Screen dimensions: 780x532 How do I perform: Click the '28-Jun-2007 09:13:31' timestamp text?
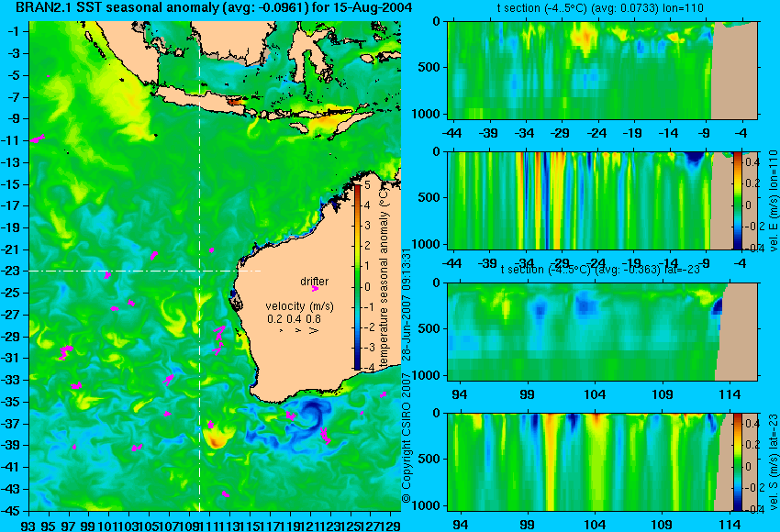[x=407, y=305]
